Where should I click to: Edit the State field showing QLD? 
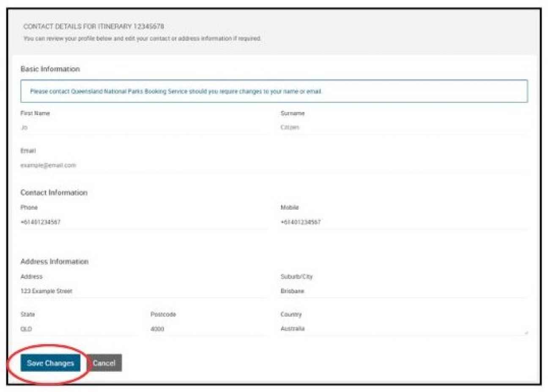pyautogui.click(x=79, y=329)
